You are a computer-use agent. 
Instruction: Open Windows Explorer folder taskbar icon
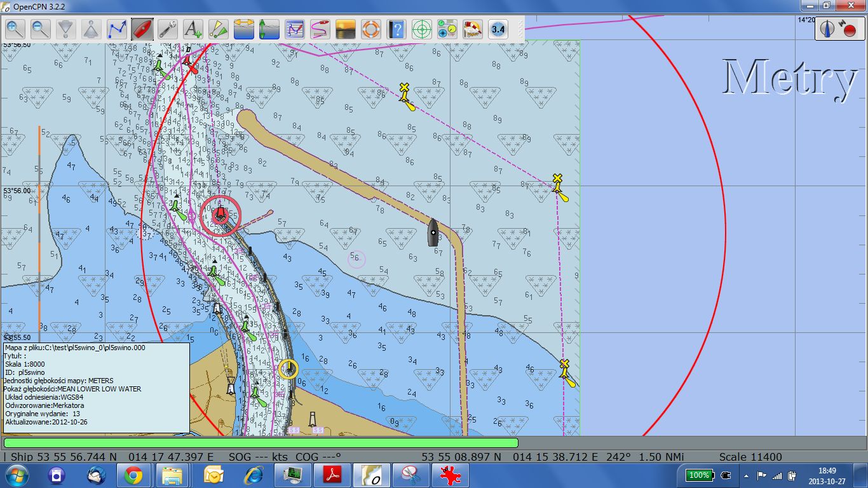pos(172,475)
